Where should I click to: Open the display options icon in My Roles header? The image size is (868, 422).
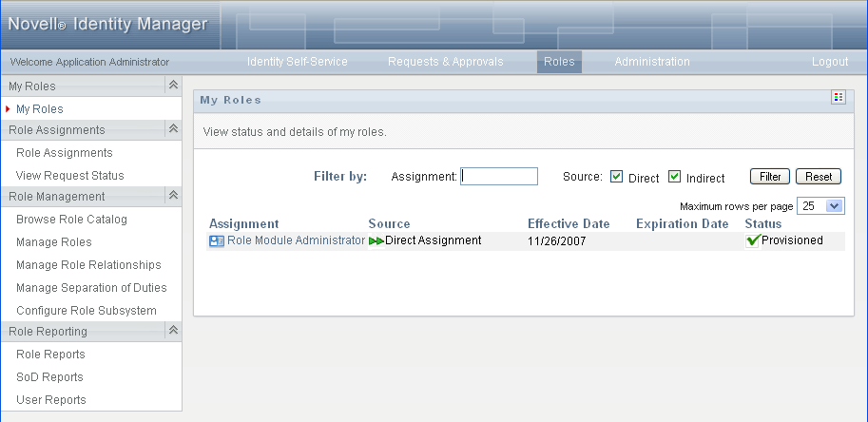[839, 97]
